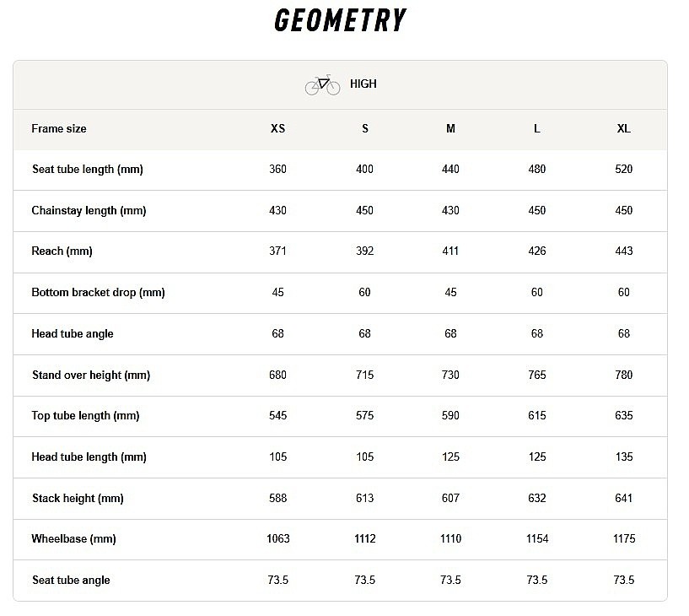Select the S frame size column header

click(364, 129)
